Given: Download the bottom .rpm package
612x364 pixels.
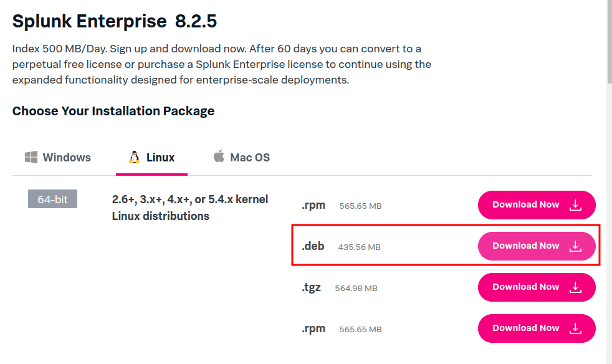Looking at the screenshot, I should 537,328.
